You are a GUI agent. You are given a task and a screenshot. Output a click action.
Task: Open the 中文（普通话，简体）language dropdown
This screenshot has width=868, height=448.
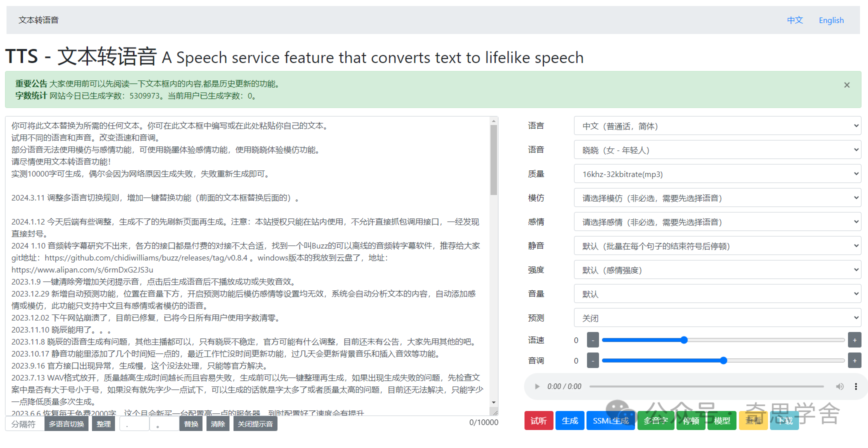pyautogui.click(x=717, y=126)
